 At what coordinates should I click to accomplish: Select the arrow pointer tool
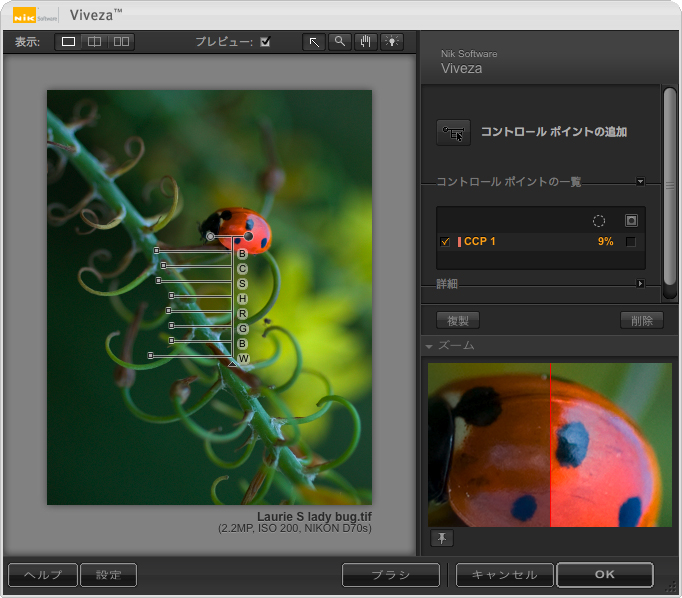(x=314, y=42)
